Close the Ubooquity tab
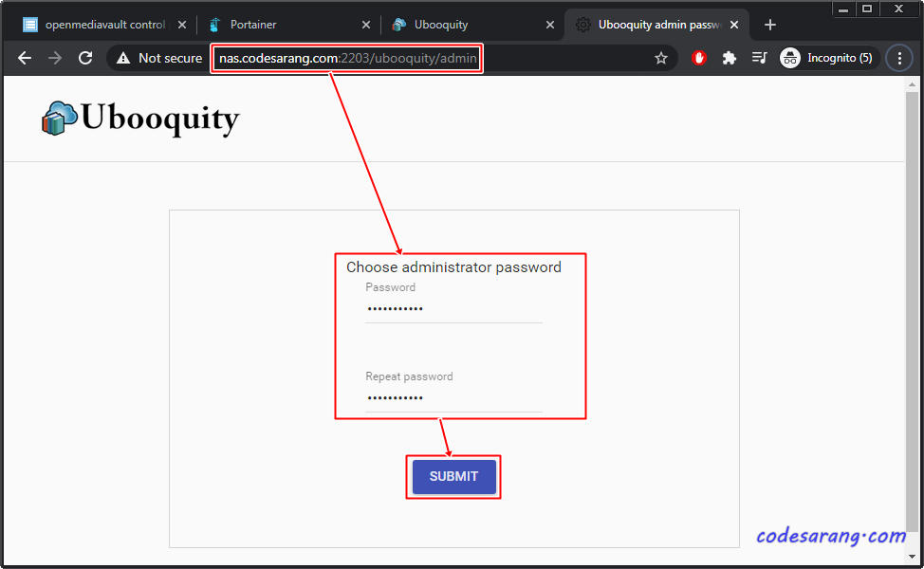 click(x=550, y=25)
